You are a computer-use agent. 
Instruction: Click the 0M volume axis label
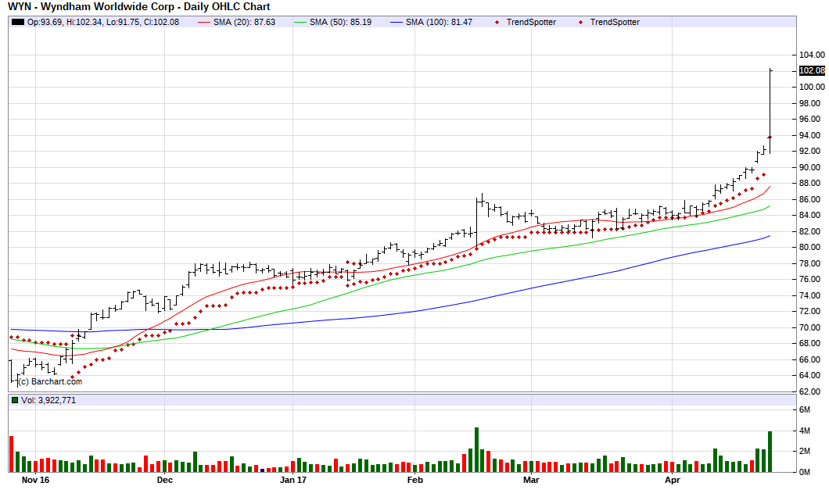pyautogui.click(x=805, y=472)
